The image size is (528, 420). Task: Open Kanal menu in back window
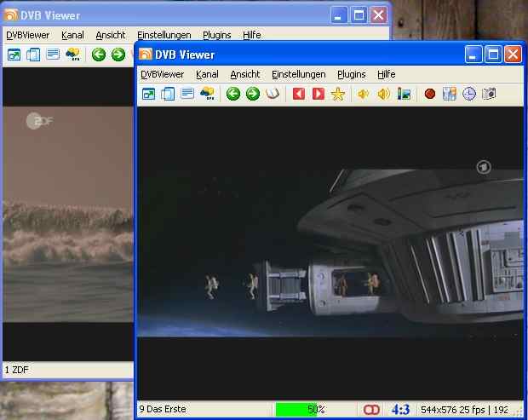tap(72, 35)
